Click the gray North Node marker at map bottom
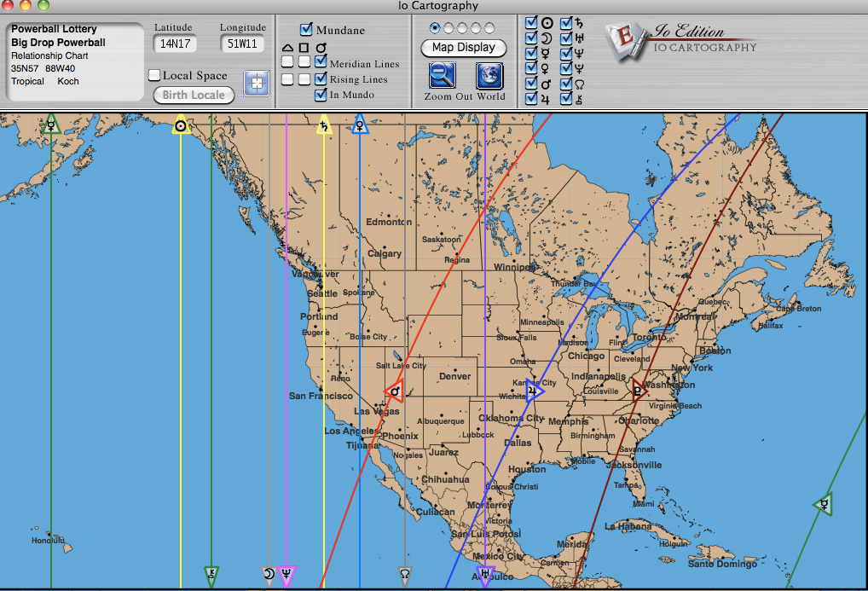Image resolution: width=868 pixels, height=591 pixels. [405, 576]
